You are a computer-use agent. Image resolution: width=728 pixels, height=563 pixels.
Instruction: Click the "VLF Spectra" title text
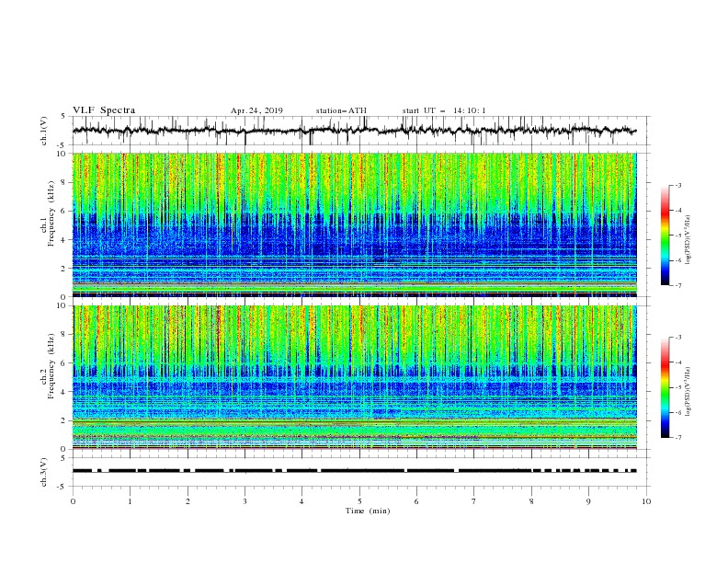click(x=104, y=110)
